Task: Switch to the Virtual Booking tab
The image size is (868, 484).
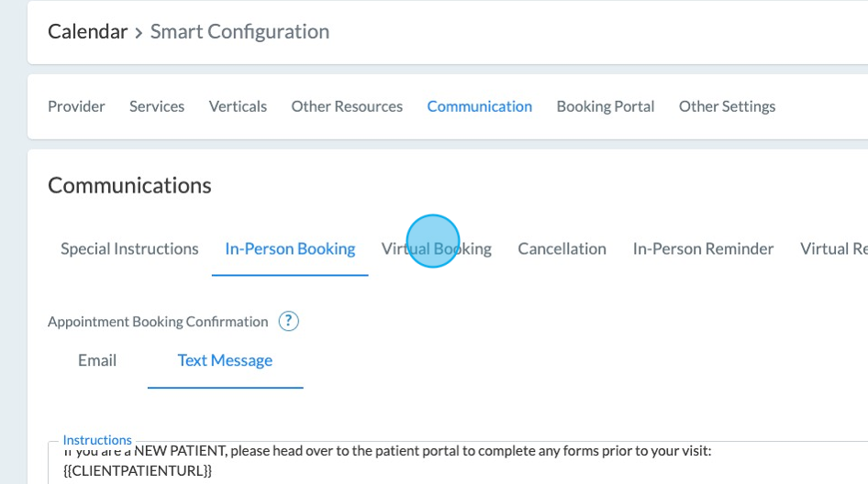Action: 437,248
